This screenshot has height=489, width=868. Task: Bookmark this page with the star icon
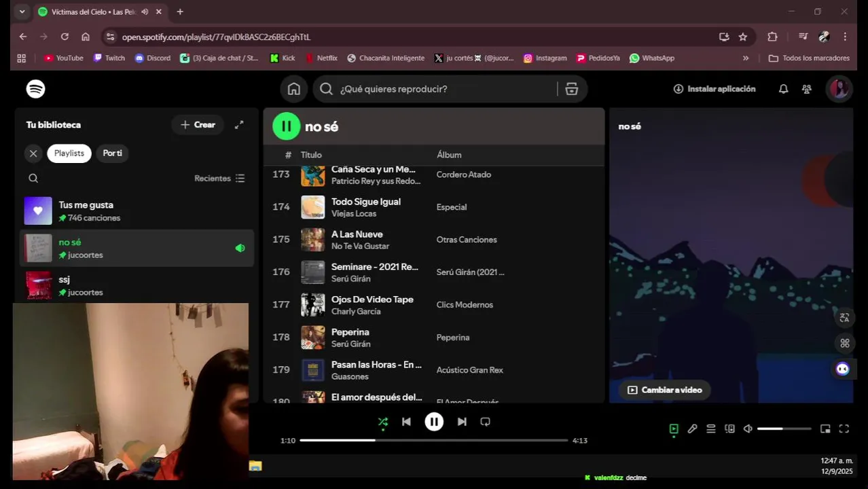pyautogui.click(x=743, y=37)
